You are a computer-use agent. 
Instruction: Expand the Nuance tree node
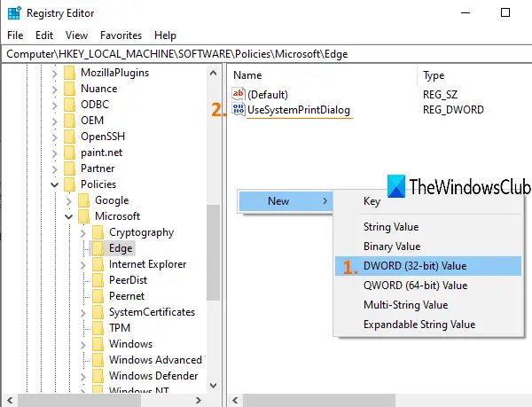(55, 89)
